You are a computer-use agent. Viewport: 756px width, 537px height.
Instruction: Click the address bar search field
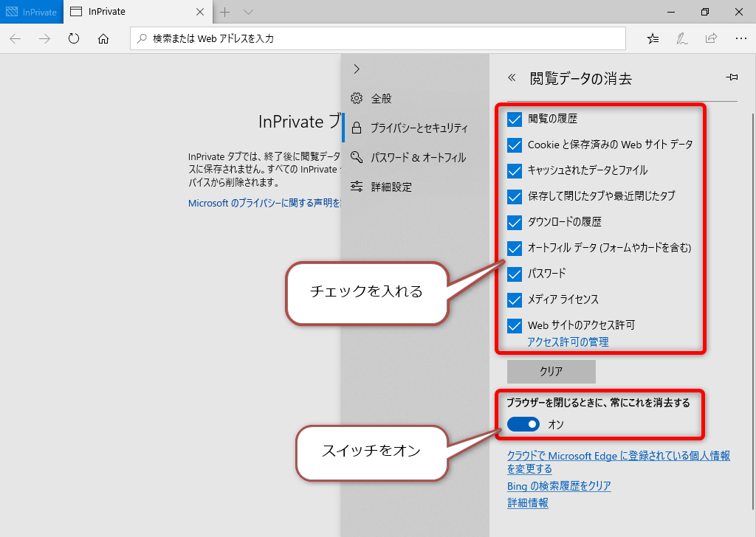click(378, 38)
